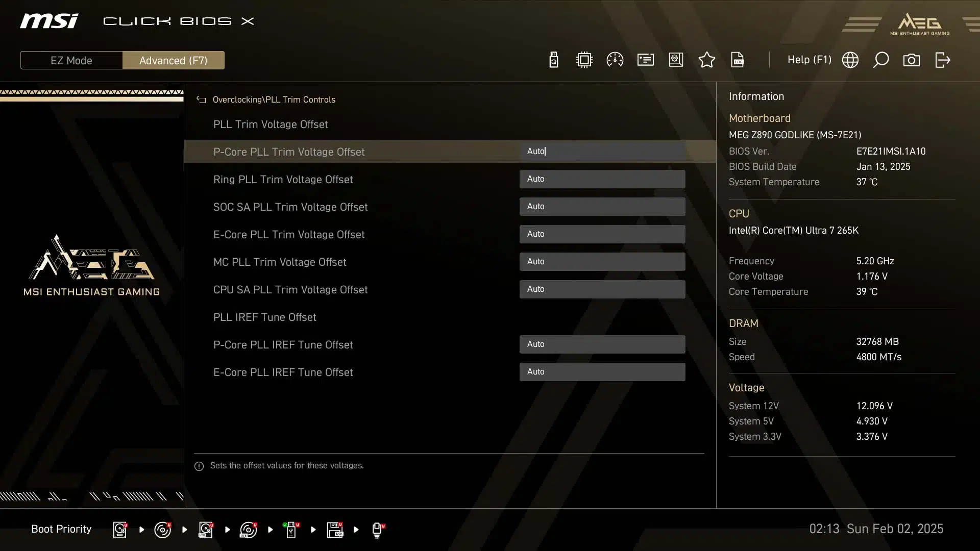Click the Core Temperature 39 °C value

[x=867, y=292]
